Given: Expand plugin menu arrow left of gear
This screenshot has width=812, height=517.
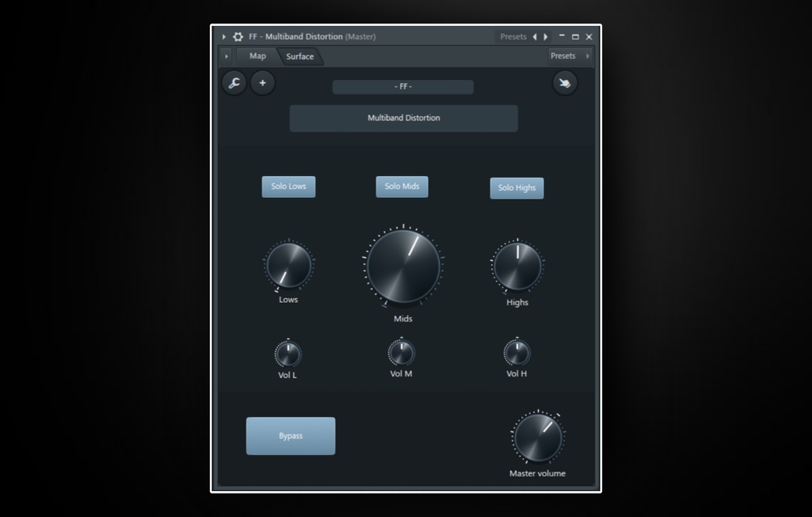Looking at the screenshot, I should [224, 36].
